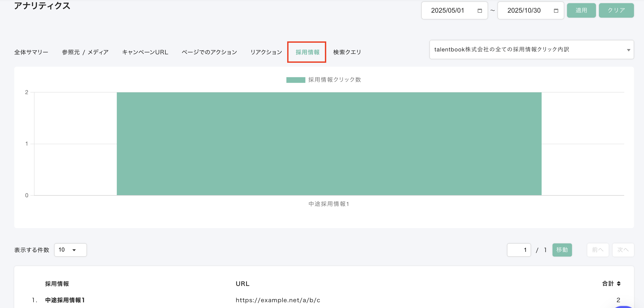
Task: Toggle the 採用情報クリック数 legend swatch
Action: [x=296, y=80]
